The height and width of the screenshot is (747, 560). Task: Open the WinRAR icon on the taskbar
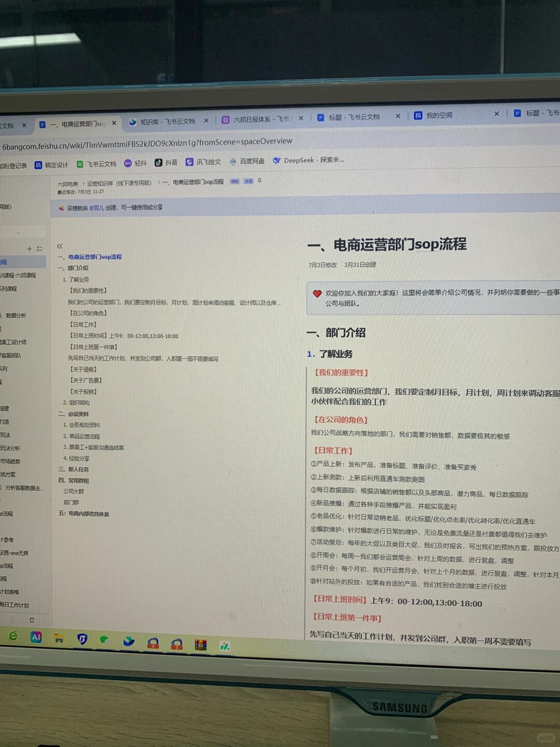(x=201, y=645)
